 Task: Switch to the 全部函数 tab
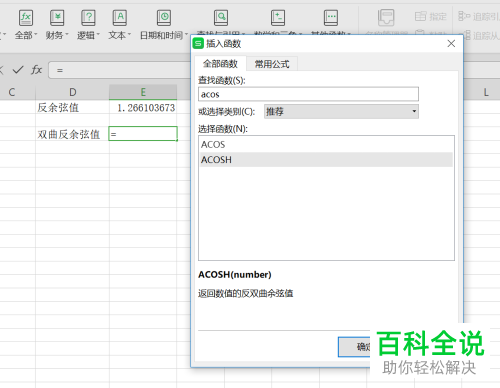coord(220,64)
